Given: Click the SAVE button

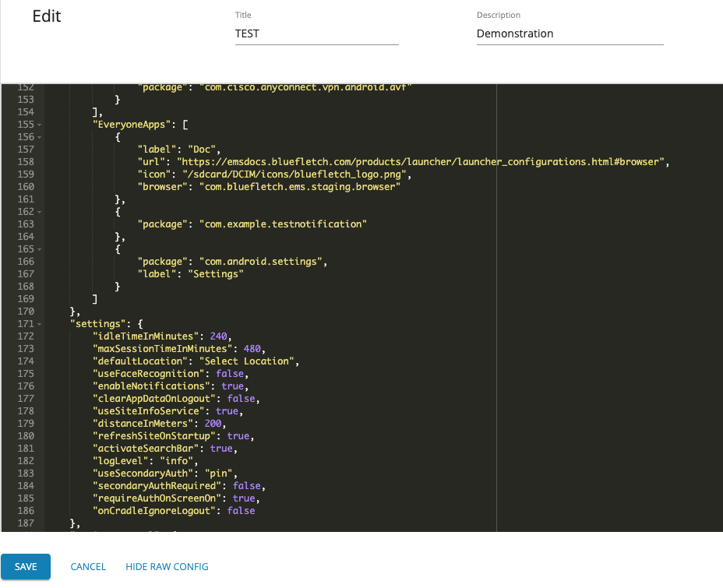Looking at the screenshot, I should coord(26,566).
